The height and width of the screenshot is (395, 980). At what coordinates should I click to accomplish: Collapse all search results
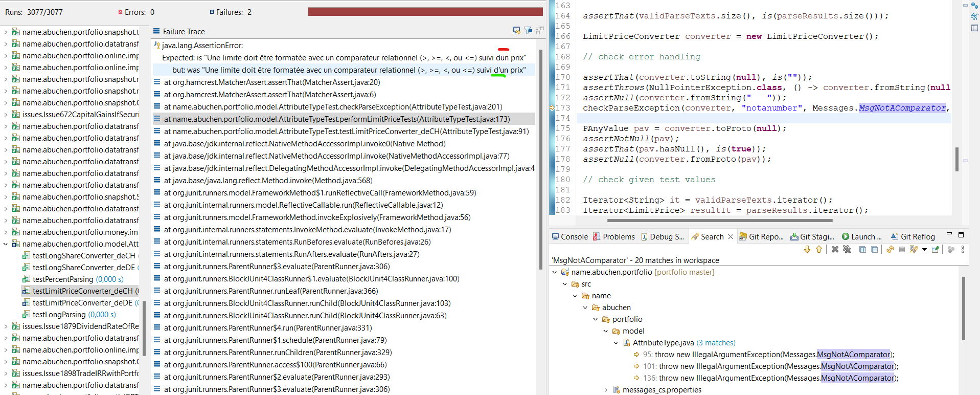[x=874, y=250]
